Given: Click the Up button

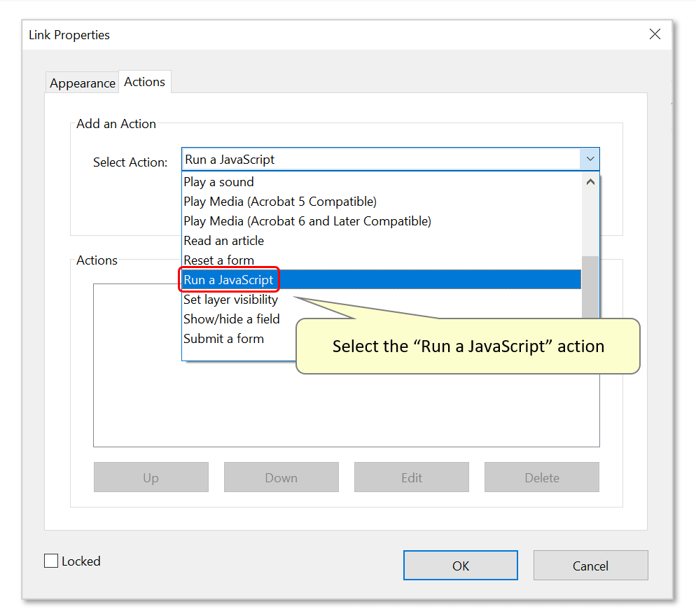Looking at the screenshot, I should (151, 477).
